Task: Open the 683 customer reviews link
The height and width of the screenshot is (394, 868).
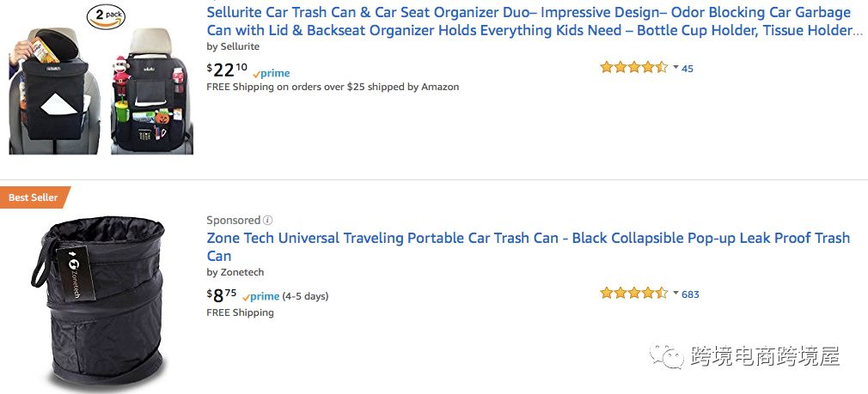Action: (690, 294)
